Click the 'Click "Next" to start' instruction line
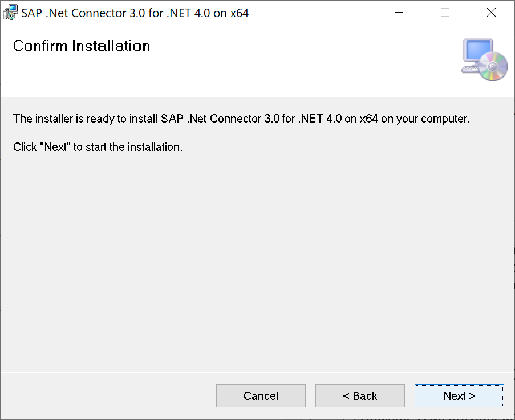The width and height of the screenshot is (515, 420). 98,147
